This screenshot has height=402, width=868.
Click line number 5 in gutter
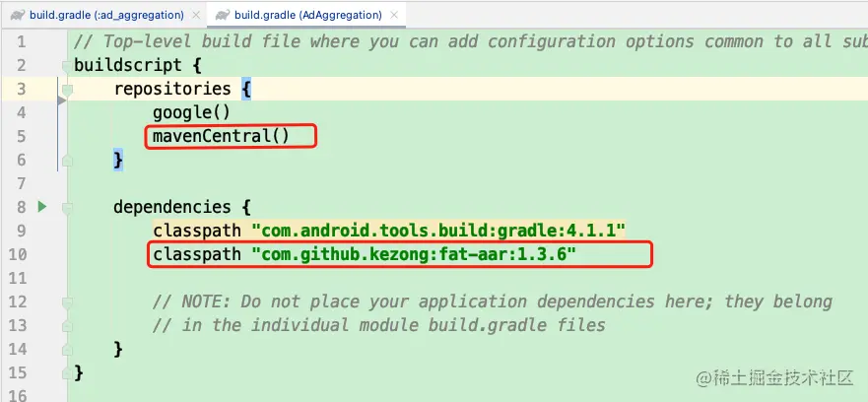click(21, 136)
